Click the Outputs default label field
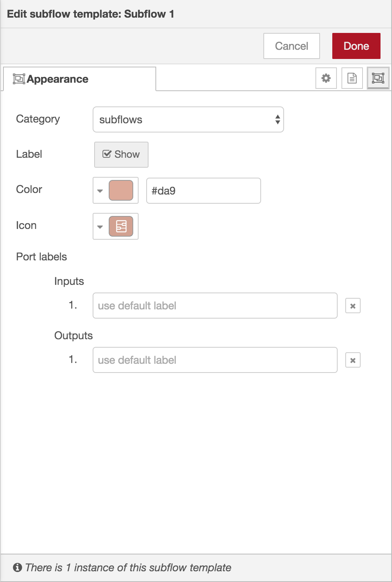 [x=215, y=360]
